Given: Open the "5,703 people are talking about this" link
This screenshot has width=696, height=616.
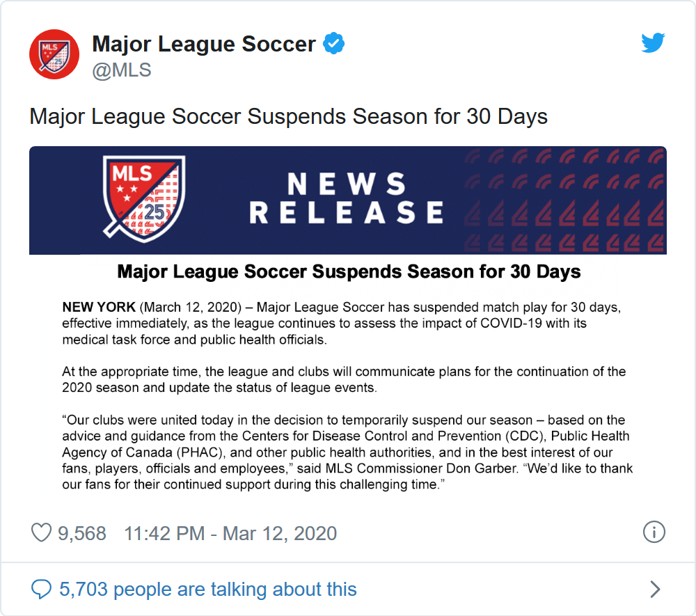Looking at the screenshot, I should pos(207,590).
